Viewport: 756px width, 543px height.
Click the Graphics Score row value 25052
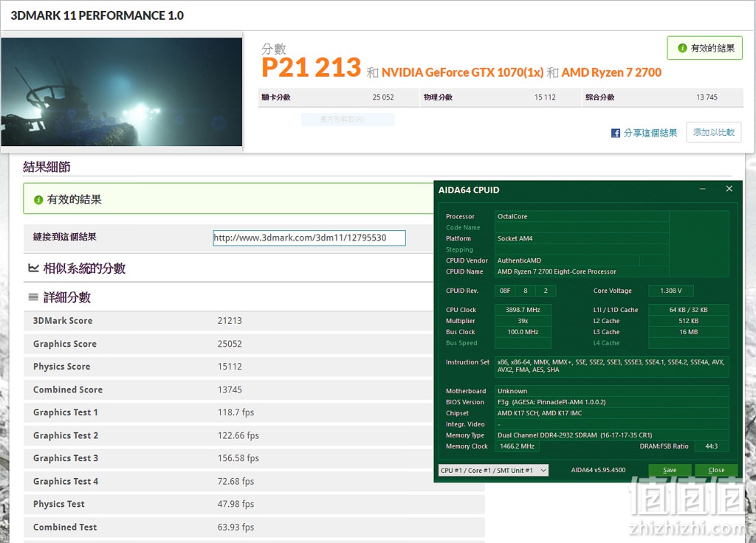(x=230, y=344)
